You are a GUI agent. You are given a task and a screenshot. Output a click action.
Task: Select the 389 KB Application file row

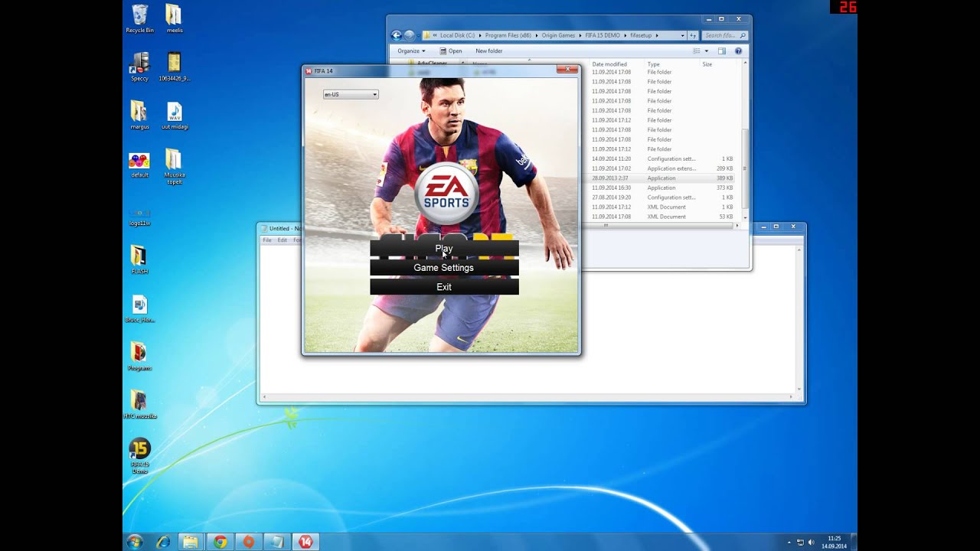tap(661, 178)
